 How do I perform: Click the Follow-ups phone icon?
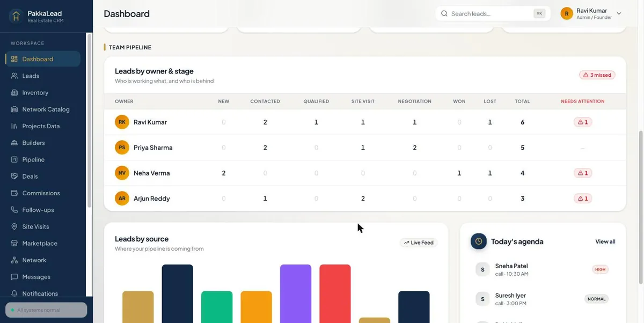(x=14, y=210)
